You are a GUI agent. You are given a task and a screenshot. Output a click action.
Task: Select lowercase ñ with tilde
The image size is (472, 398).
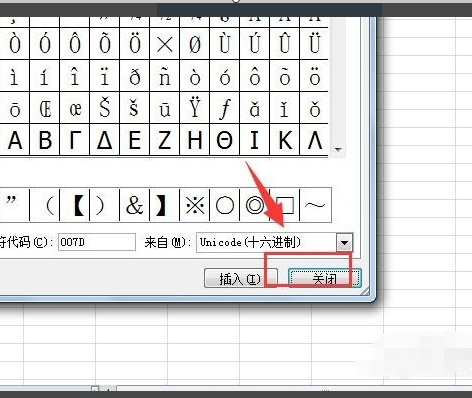click(165, 76)
